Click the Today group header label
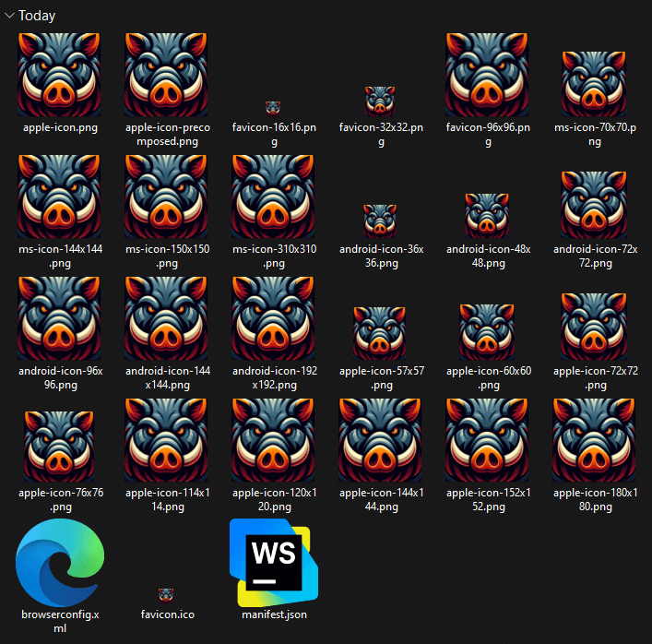Screen dimensions: 652x644 [37, 16]
